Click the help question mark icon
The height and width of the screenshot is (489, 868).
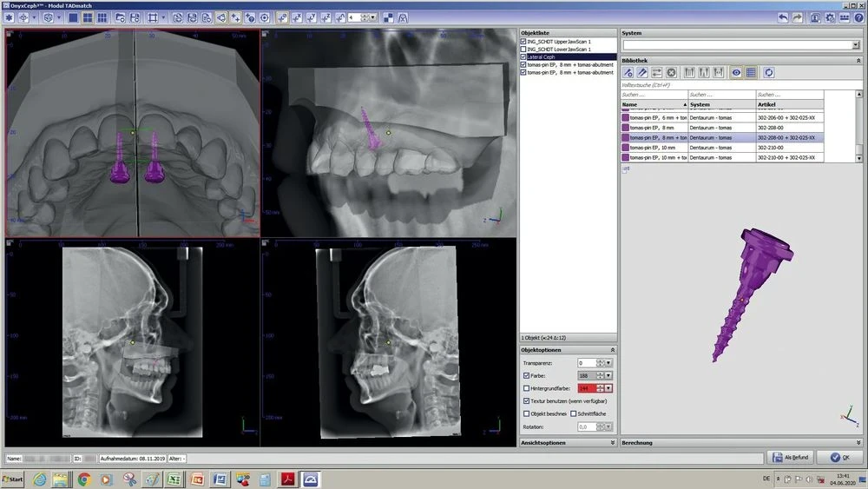point(858,17)
